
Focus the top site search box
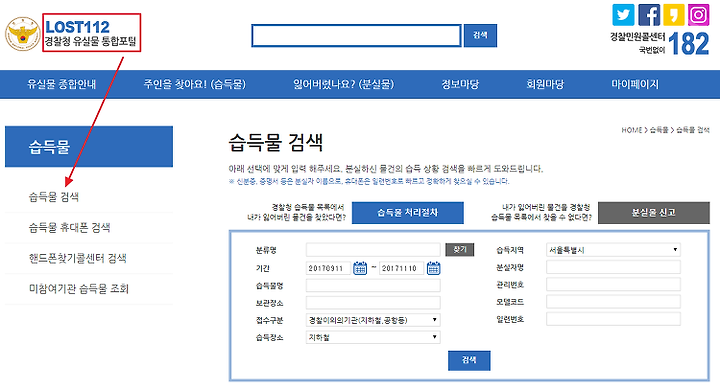(x=356, y=36)
